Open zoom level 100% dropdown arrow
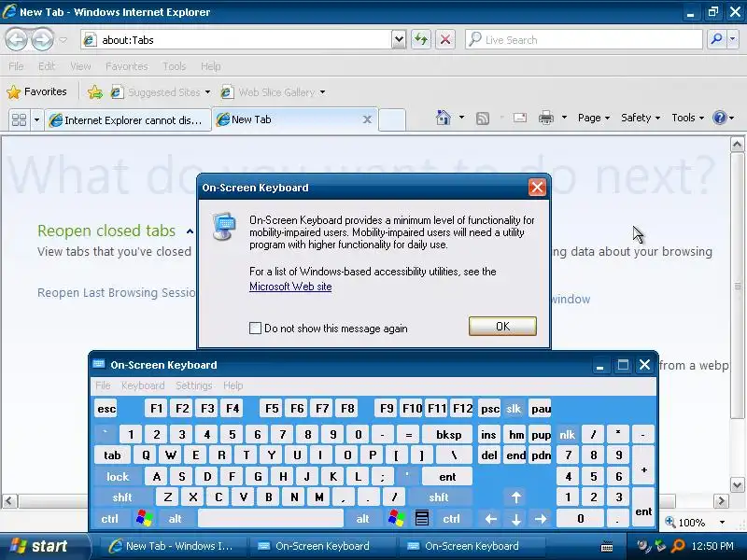 (722, 523)
